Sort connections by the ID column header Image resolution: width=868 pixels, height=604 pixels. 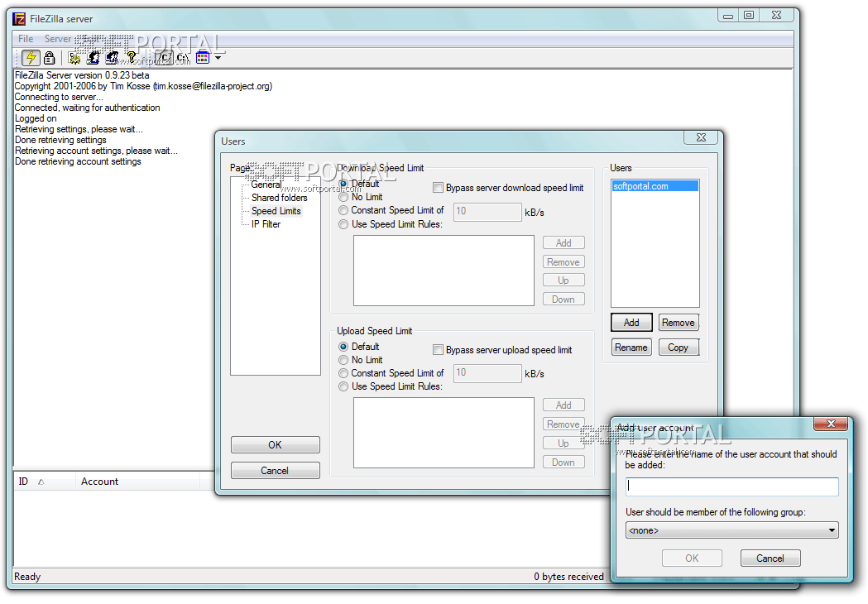45,482
